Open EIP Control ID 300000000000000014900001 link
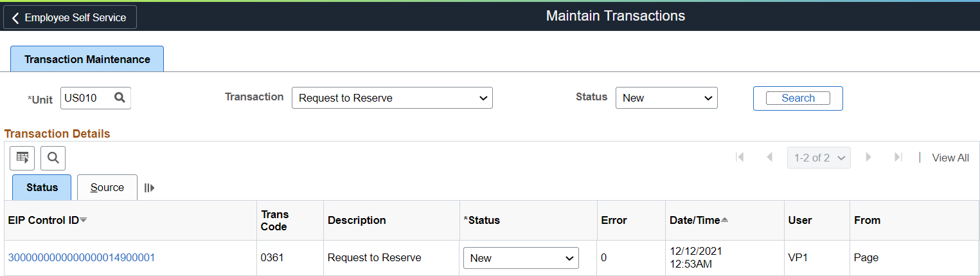Screen dimensions: 980x276 tap(82, 258)
